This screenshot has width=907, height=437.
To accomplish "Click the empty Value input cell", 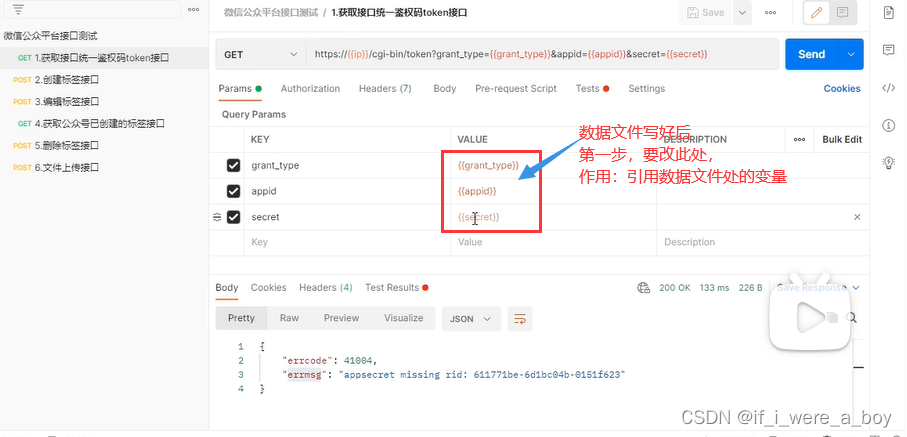I will [554, 243].
